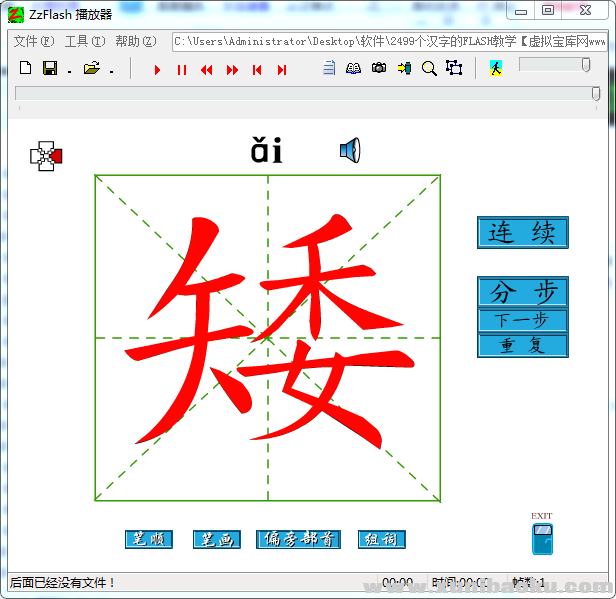The image size is (616, 599).
Task: Pause the Flash playback
Action: click(181, 69)
